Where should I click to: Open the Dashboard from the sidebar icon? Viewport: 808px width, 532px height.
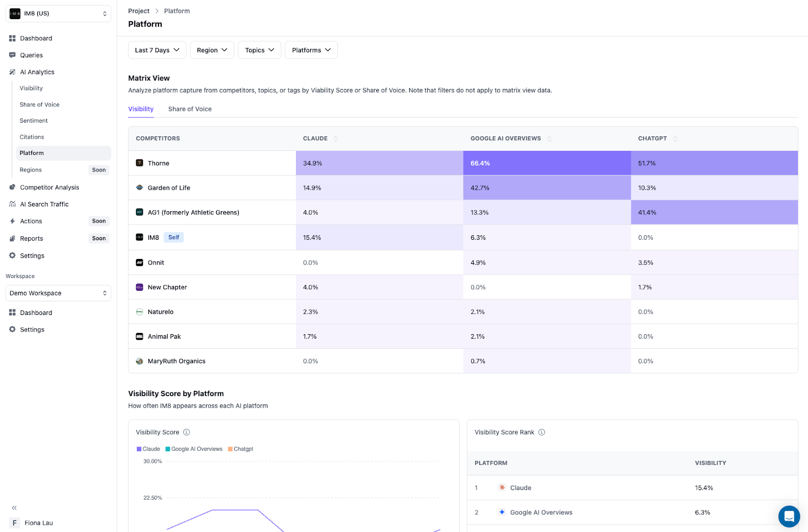coord(12,38)
